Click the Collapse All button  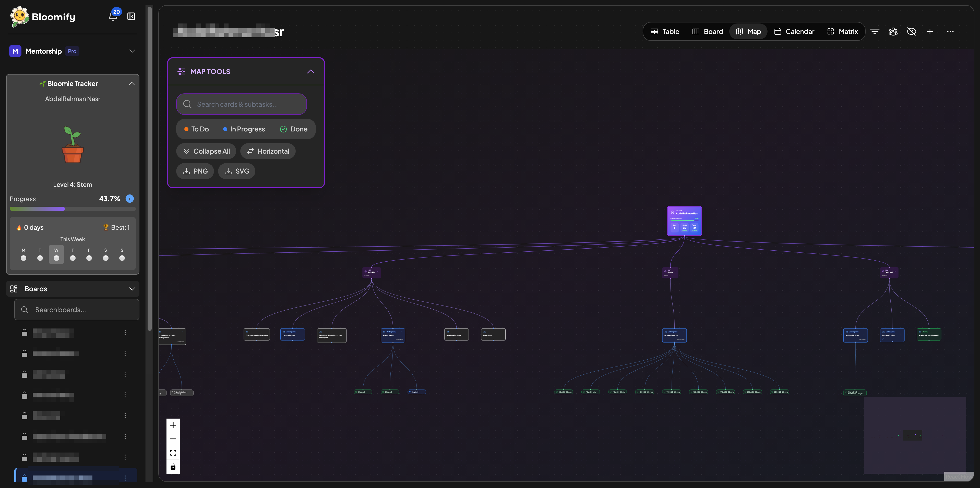[x=206, y=151]
